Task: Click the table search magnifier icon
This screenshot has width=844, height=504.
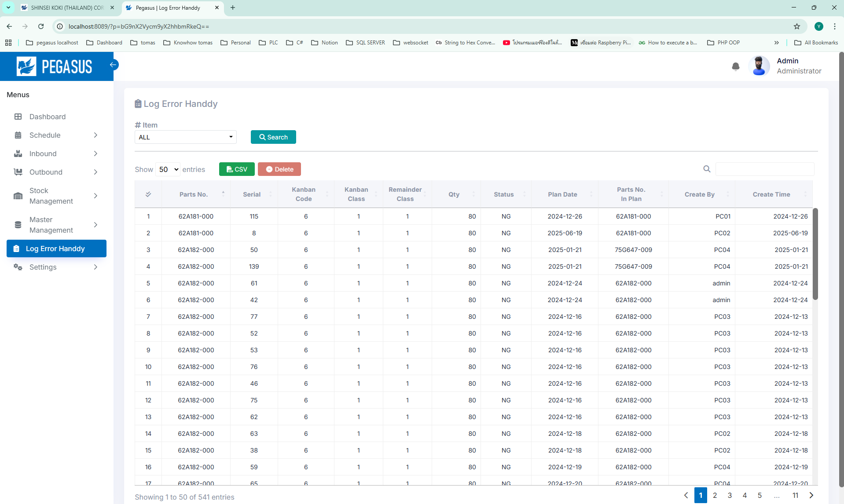Action: pos(707,169)
